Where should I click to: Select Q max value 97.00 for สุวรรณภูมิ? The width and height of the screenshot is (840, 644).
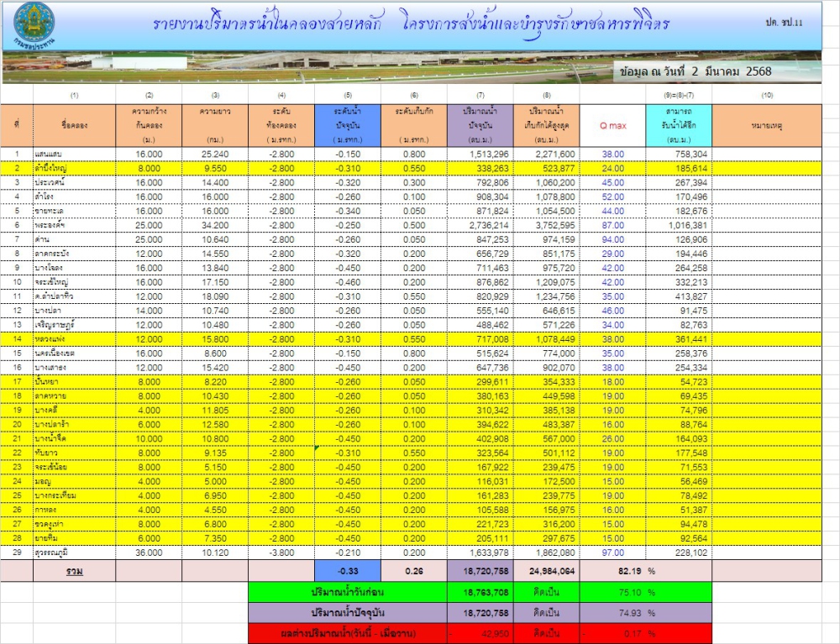click(613, 552)
